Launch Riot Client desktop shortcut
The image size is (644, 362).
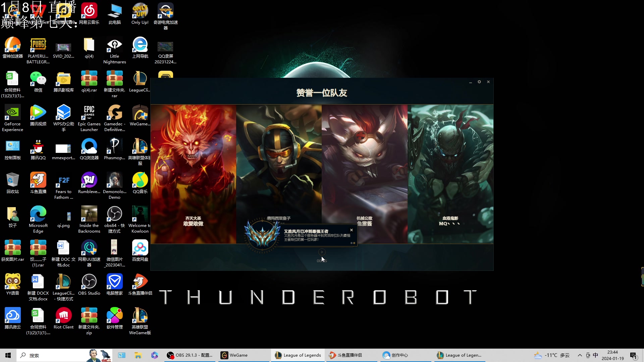(64, 319)
